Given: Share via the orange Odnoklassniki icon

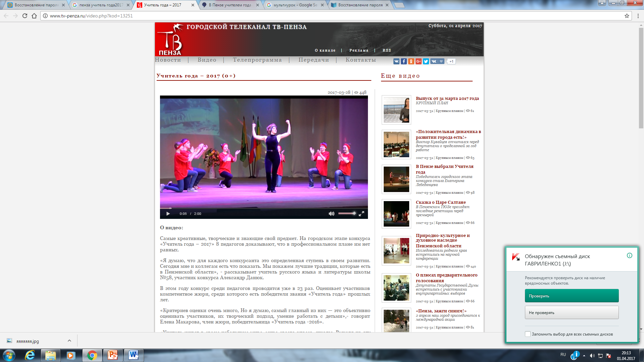Looking at the screenshot, I should 411,61.
